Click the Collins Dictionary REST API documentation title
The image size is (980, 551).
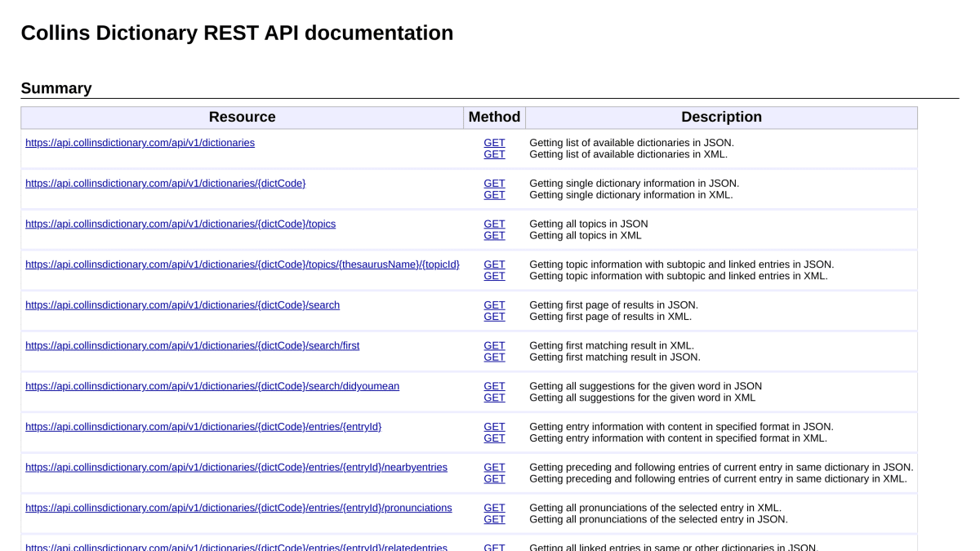point(237,33)
